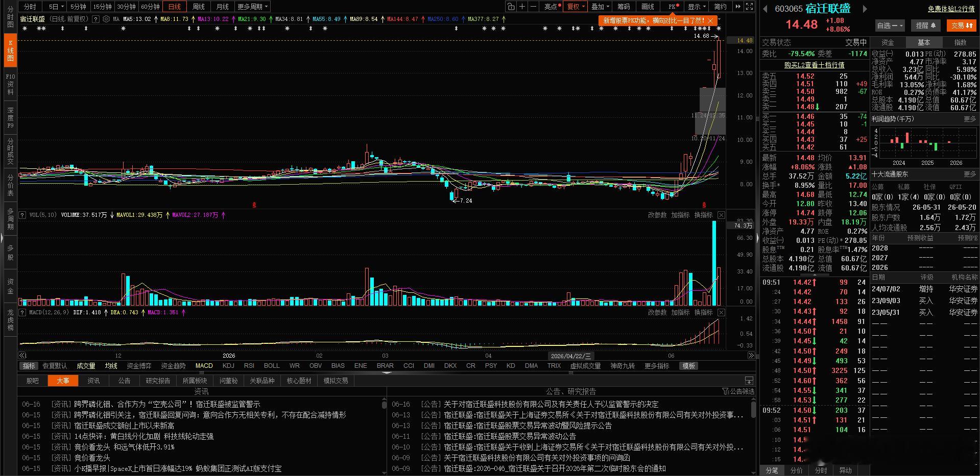
Task: Expand 更多 beside 利润趋势
Action: click(970, 119)
